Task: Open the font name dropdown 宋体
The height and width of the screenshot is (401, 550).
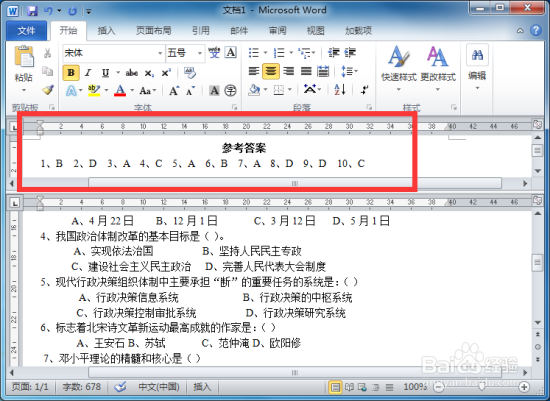Action: [x=160, y=53]
